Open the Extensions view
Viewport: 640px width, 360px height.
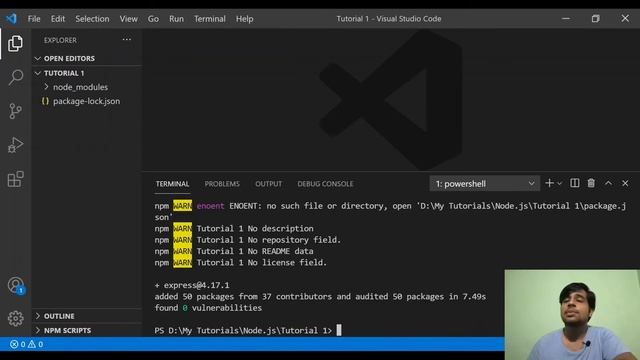[16, 179]
